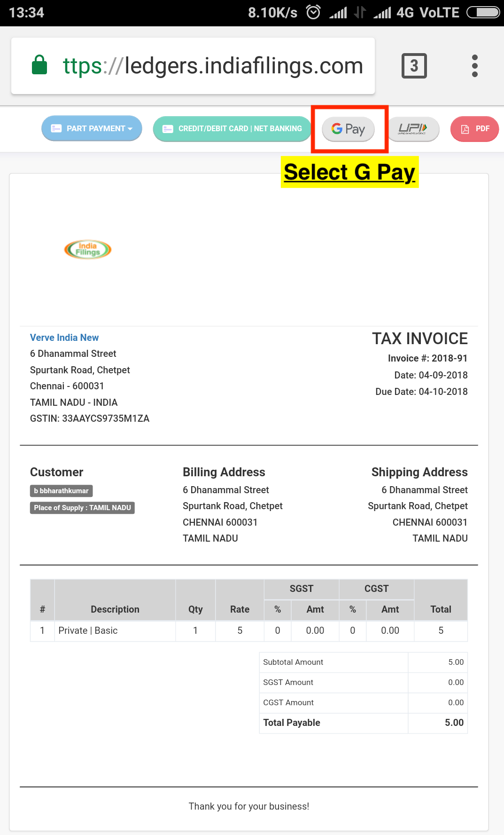Click the bbharathkumar customer badge
Screen dimensions: 504x835
coord(61,490)
